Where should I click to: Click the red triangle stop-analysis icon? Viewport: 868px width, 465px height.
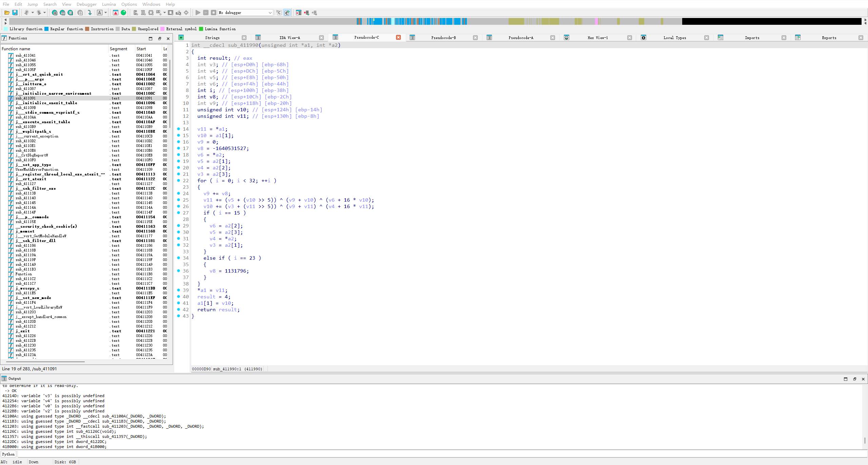coord(116,13)
